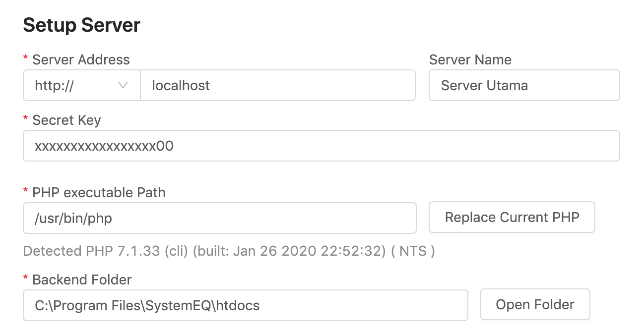Screen dimensions: 644x336
Task: Click the Setup Server heading
Action: [x=81, y=25]
